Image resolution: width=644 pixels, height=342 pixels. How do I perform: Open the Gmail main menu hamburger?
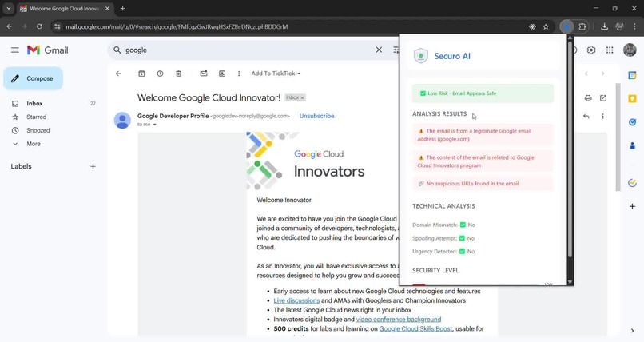pyautogui.click(x=15, y=50)
